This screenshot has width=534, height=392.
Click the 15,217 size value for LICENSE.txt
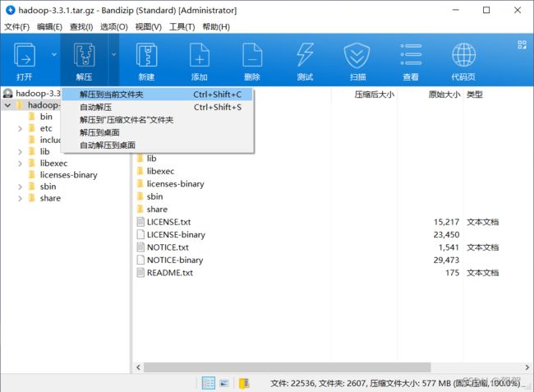[x=446, y=222]
